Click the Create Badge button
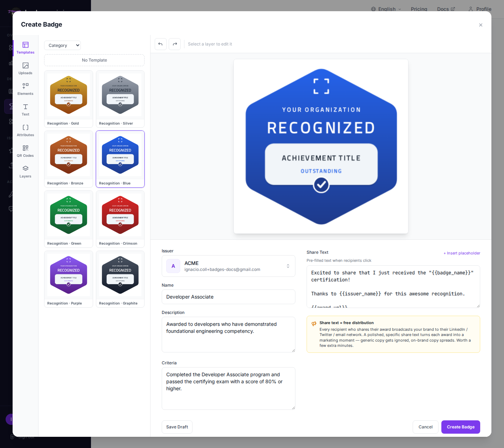The width and height of the screenshot is (504, 448). [461, 427]
